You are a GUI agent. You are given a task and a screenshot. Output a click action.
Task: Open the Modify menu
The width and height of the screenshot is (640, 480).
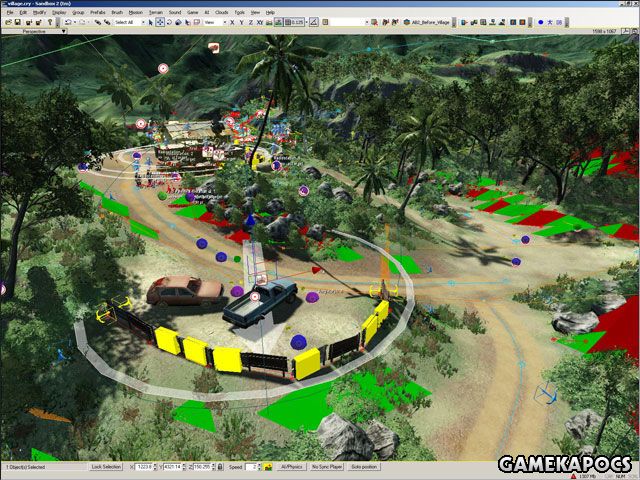point(40,13)
